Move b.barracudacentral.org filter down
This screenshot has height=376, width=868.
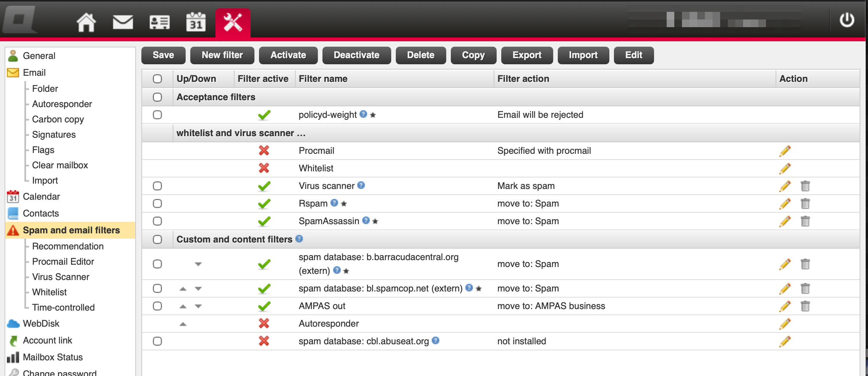click(x=198, y=264)
